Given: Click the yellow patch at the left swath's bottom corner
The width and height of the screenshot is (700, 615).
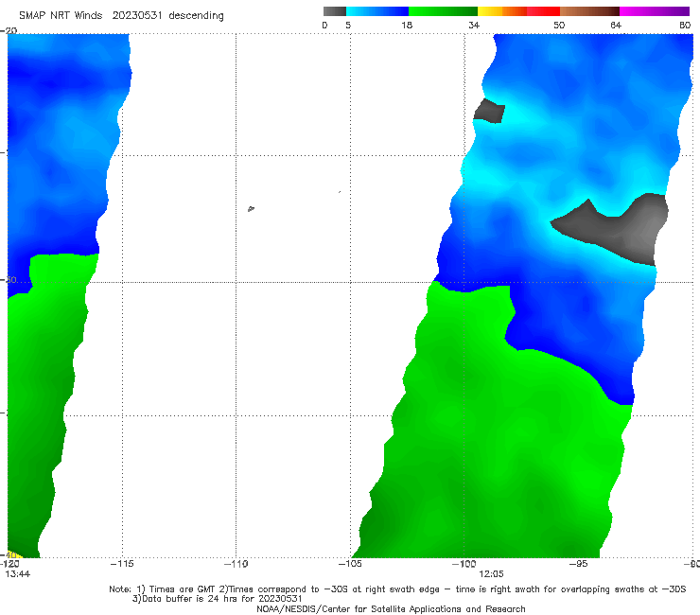Looking at the screenshot, I should pos(15,554).
